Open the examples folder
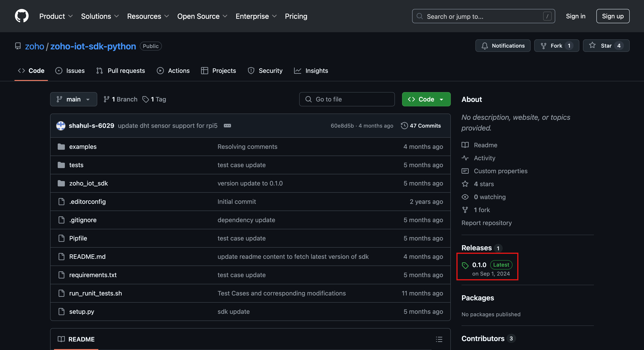This screenshot has height=350, width=644. click(83, 147)
